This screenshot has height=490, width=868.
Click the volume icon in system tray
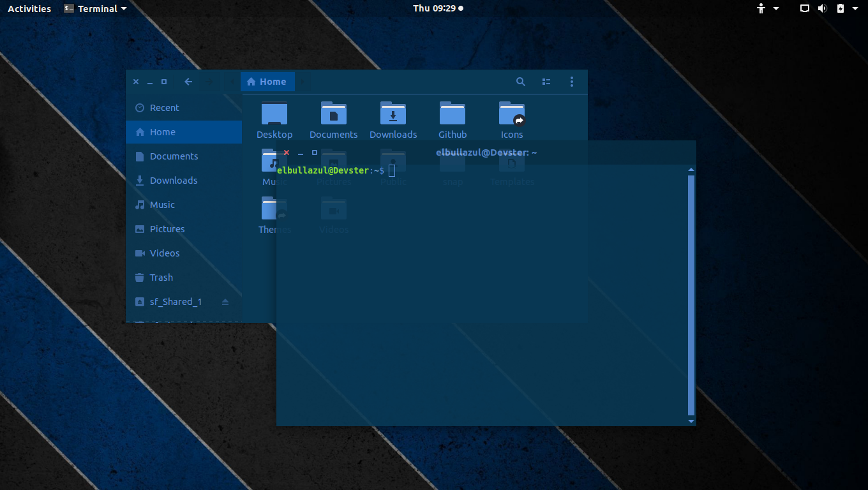point(823,8)
